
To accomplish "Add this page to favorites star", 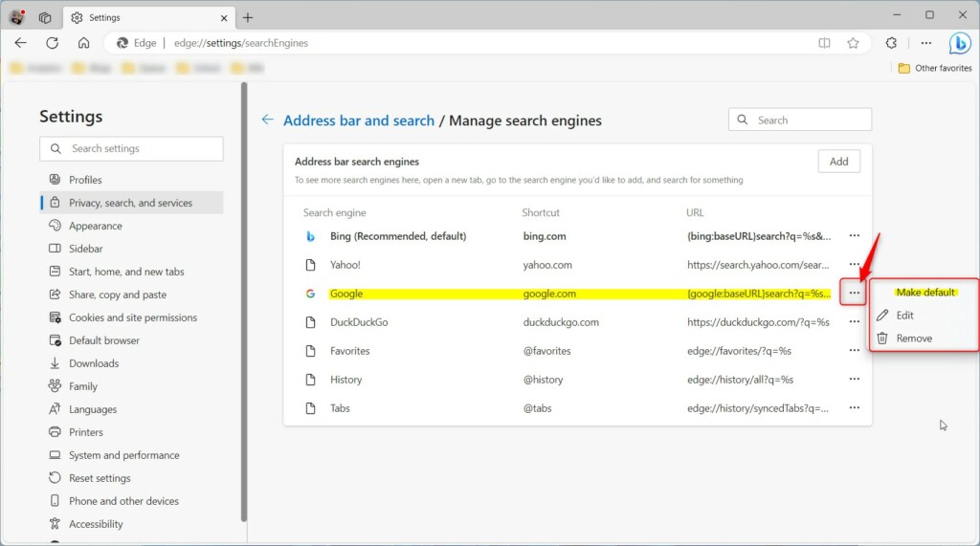I will [853, 43].
